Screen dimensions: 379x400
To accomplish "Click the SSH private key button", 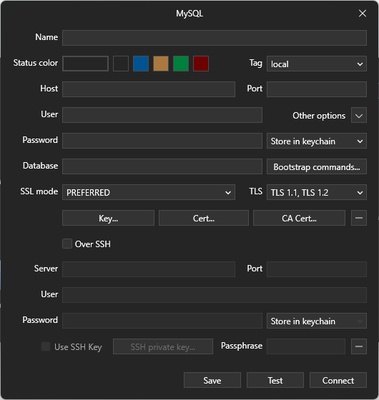I will 163,347.
